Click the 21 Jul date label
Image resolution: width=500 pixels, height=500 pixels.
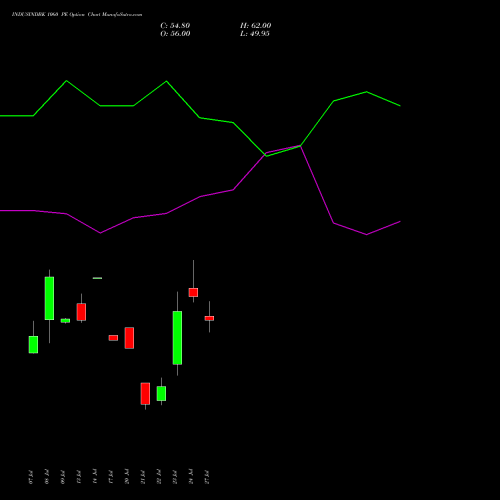[x=143, y=477]
